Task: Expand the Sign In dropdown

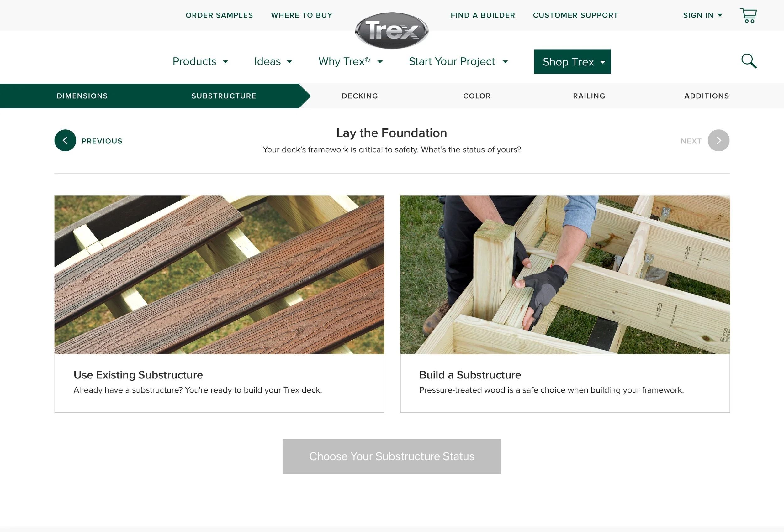Action: [702, 15]
